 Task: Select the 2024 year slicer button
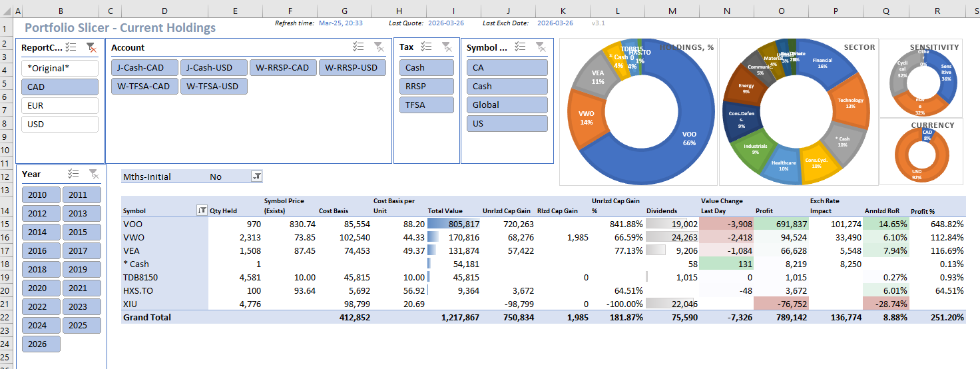tap(41, 326)
